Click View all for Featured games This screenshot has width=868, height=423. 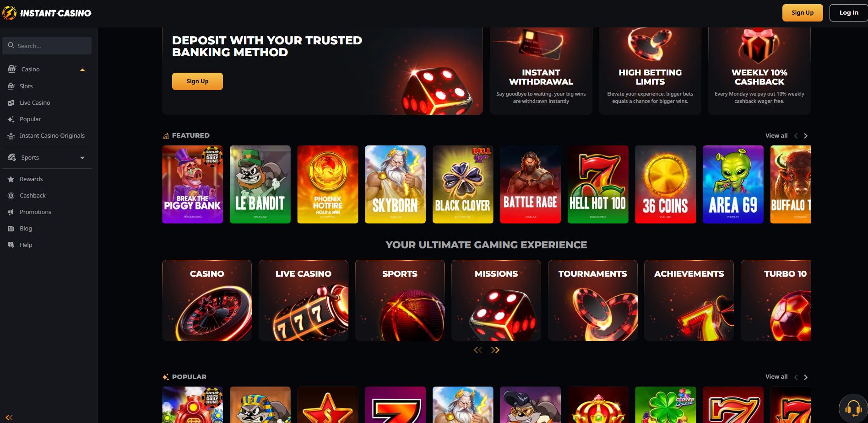pyautogui.click(x=776, y=136)
